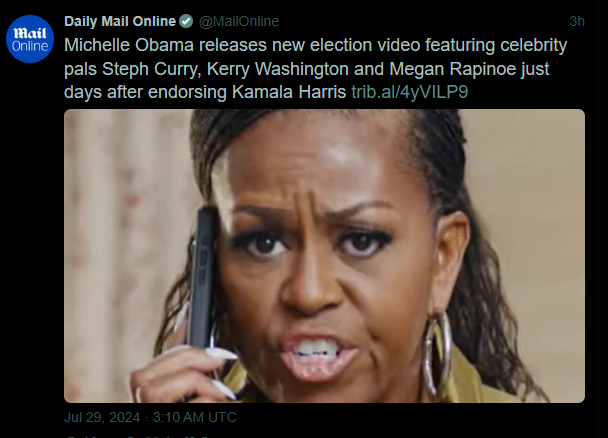608x438 pixels.
Task: Visit the @MailOnline handle
Action: point(239,21)
